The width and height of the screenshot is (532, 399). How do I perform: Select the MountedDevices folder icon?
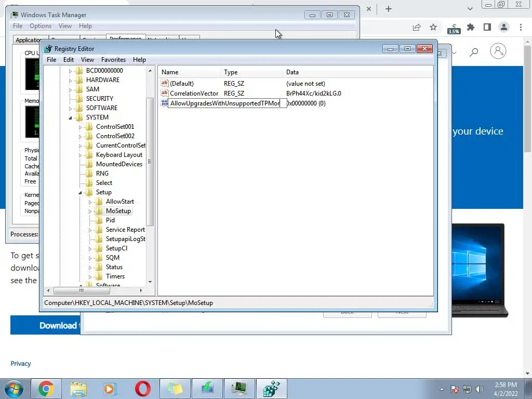click(89, 164)
